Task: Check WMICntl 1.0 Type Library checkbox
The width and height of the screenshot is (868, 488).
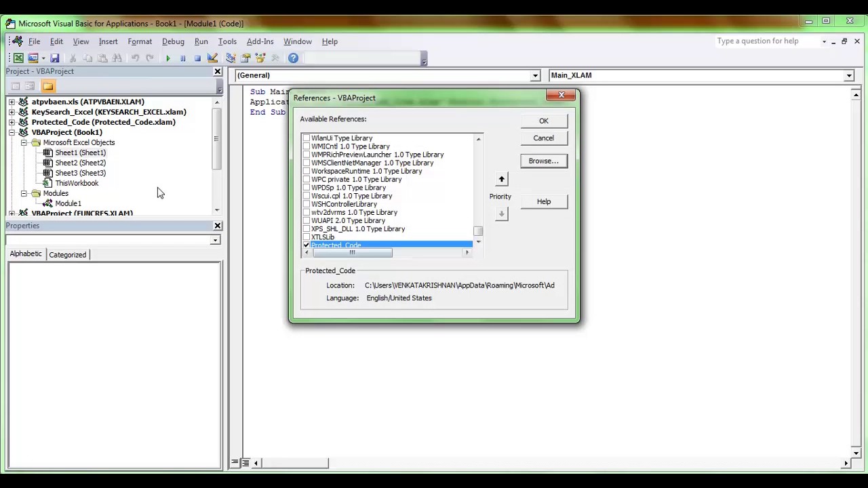Action: [307, 146]
